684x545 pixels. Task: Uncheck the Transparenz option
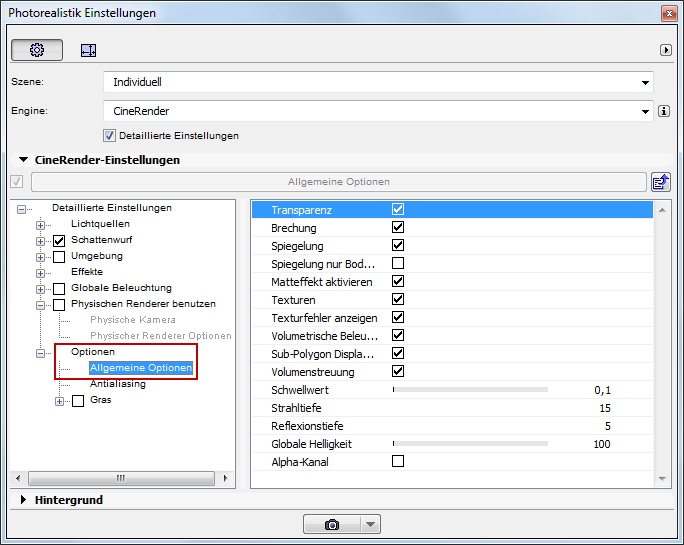pos(398,209)
